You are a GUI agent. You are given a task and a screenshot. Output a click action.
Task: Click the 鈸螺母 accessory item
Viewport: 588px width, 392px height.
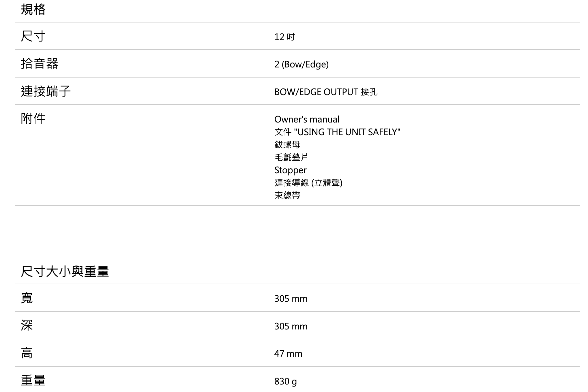click(287, 144)
